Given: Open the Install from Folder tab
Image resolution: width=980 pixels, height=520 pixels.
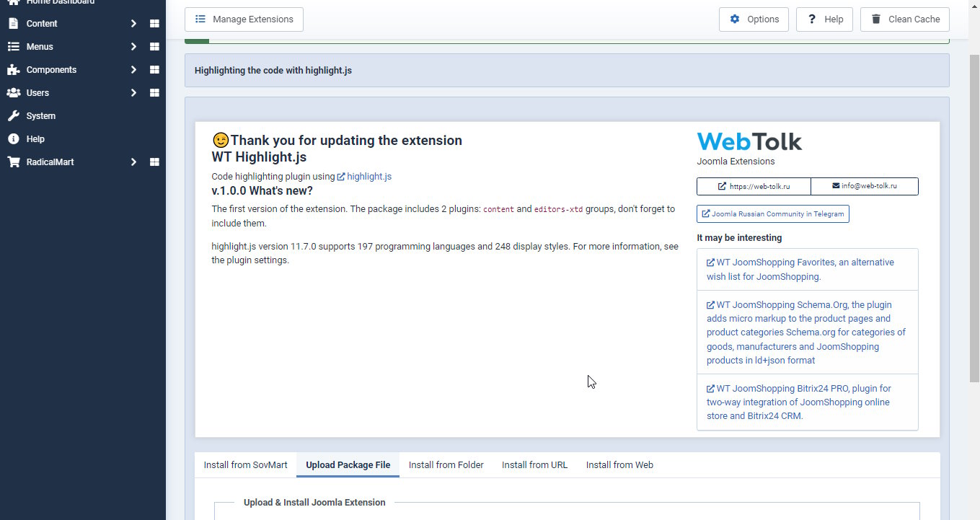Looking at the screenshot, I should (x=446, y=465).
